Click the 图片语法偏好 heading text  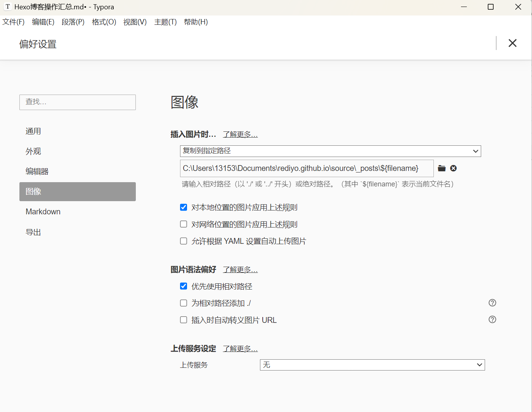193,270
